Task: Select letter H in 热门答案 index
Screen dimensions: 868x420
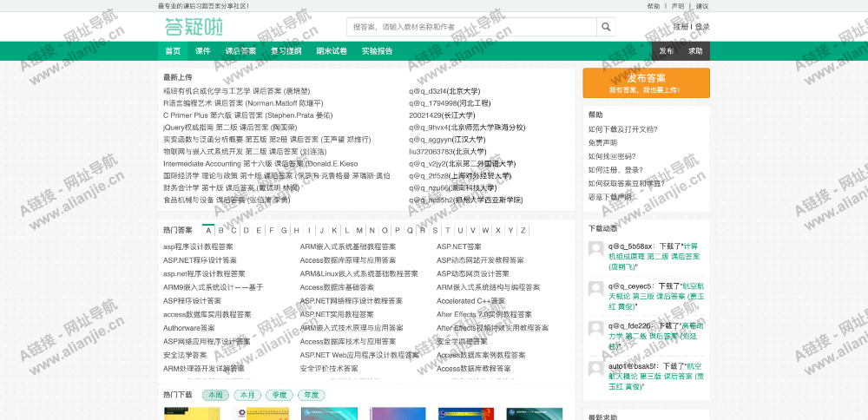Action: coord(297,230)
